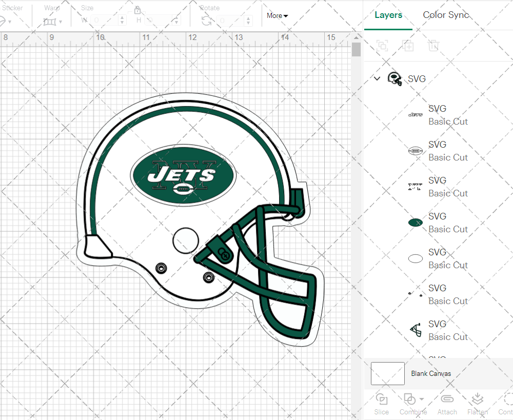
Task: Click the Blank Canvas color swatch
Action: click(388, 373)
